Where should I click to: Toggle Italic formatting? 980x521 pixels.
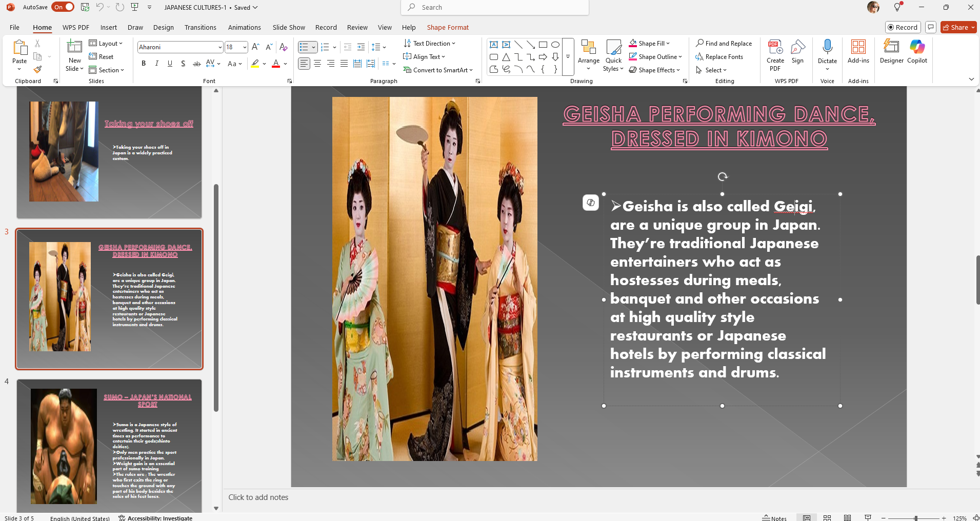click(x=157, y=64)
